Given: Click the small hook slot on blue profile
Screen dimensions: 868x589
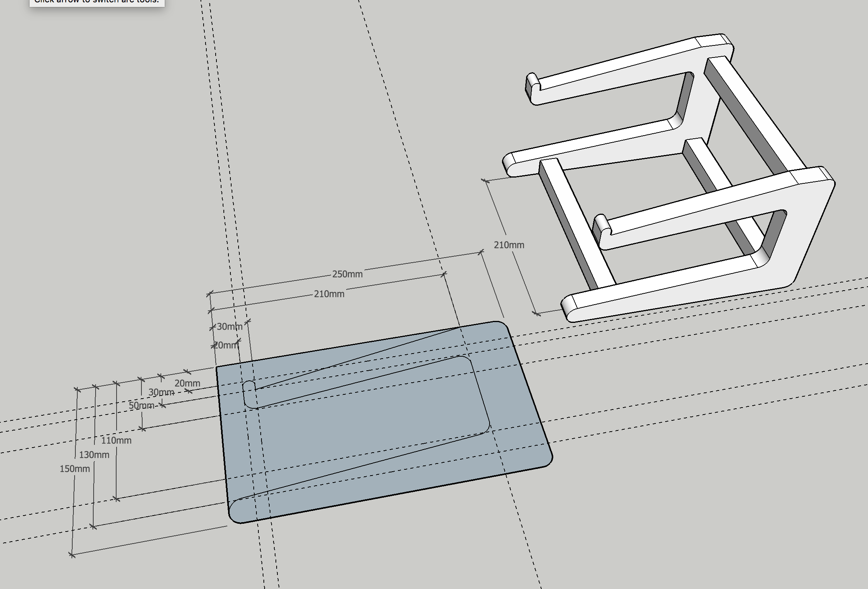Looking at the screenshot, I should coord(249,394).
